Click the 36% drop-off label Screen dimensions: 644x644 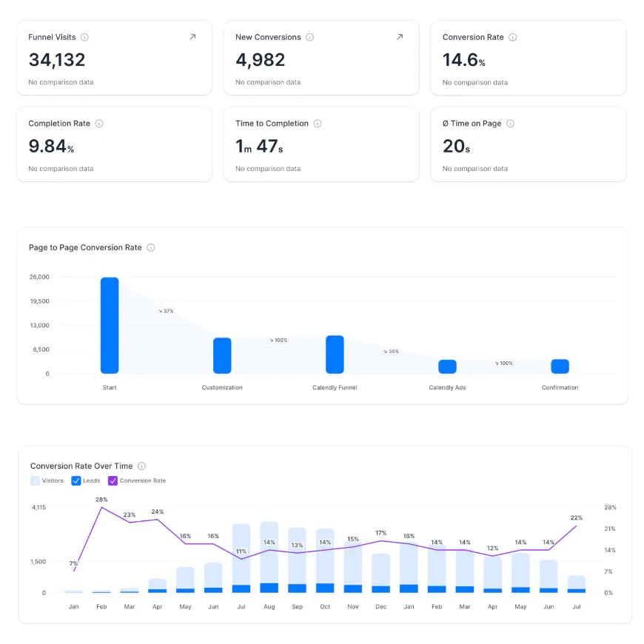pyautogui.click(x=391, y=352)
